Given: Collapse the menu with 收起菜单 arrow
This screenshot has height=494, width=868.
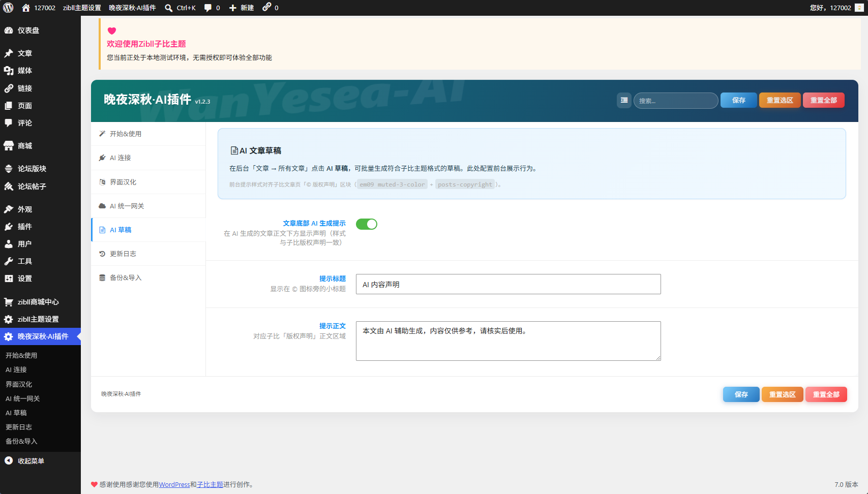Looking at the screenshot, I should coord(9,461).
